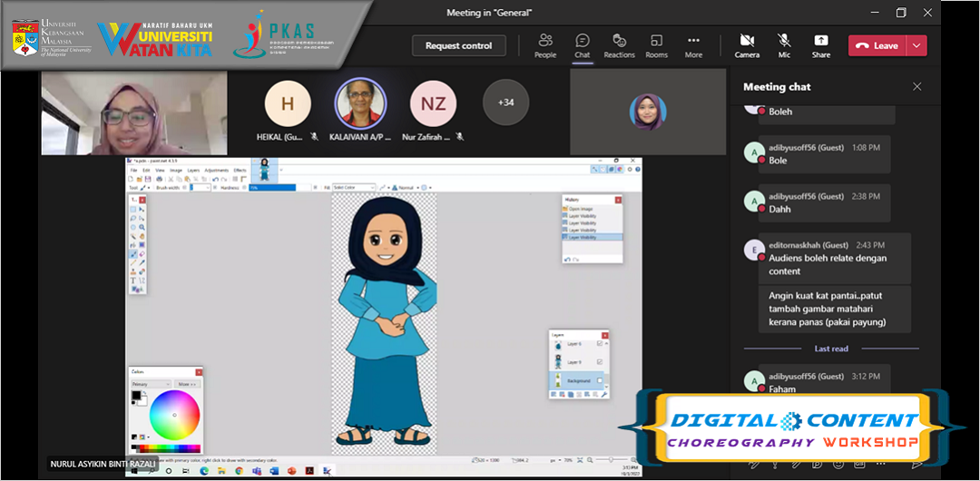
Task: Open the People participants panel
Action: click(545, 45)
